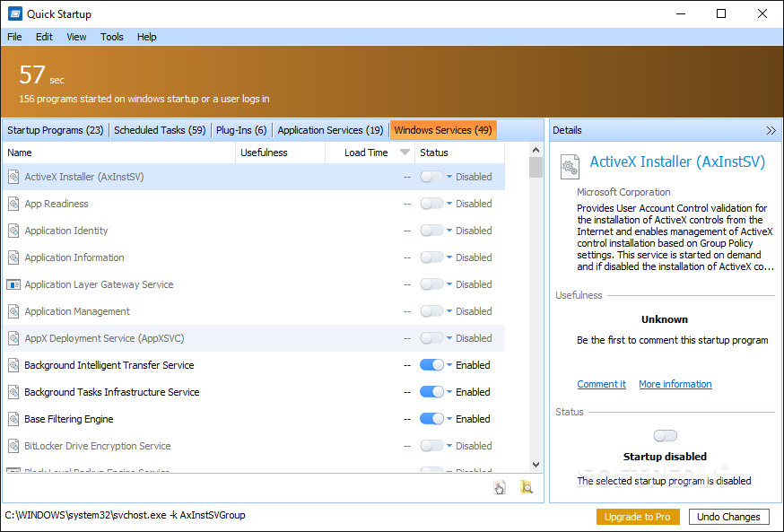Open the Tools menu

[111, 37]
